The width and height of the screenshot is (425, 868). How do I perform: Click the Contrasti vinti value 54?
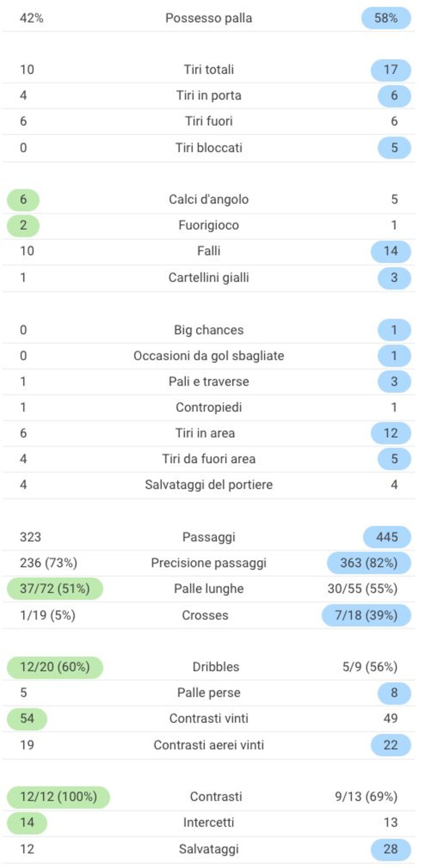[x=27, y=719]
